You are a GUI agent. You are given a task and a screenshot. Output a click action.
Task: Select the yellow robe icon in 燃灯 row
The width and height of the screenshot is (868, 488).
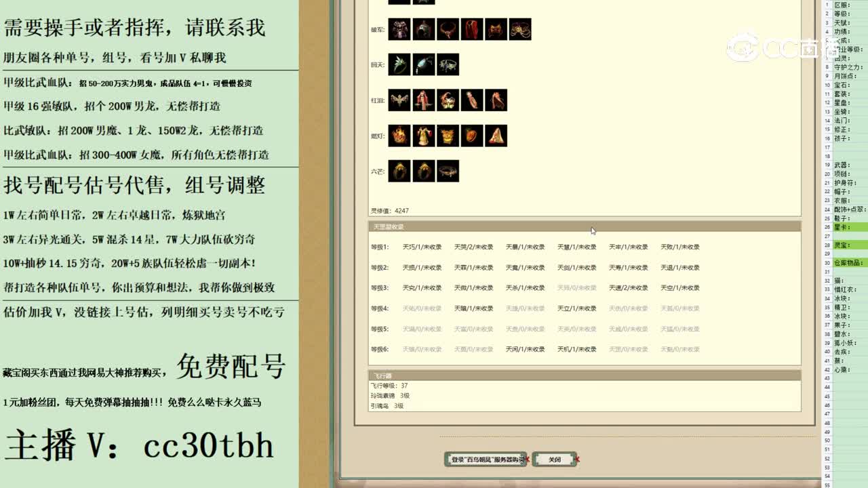(x=424, y=136)
